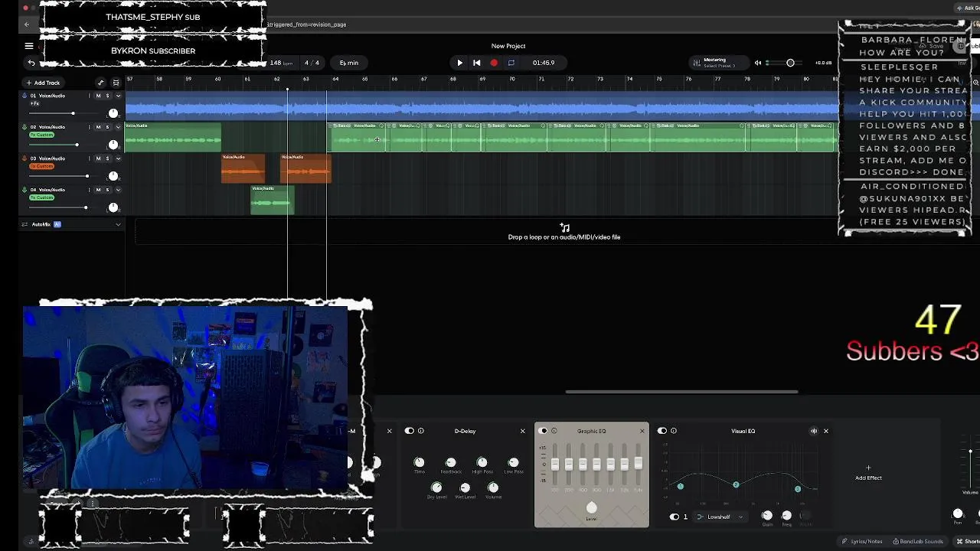Start playback with the Play button
The height and width of the screenshot is (551, 980).
pos(459,63)
